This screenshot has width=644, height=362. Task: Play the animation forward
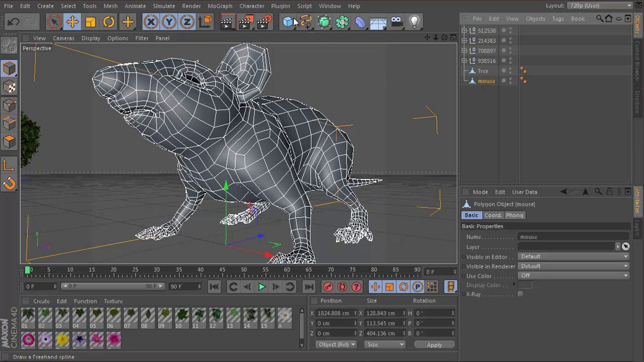[262, 287]
